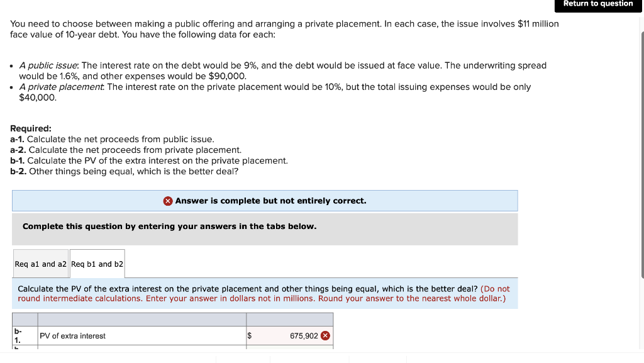Click the dollar sign cell in the answer row
This screenshot has height=363, width=644.
[249, 336]
